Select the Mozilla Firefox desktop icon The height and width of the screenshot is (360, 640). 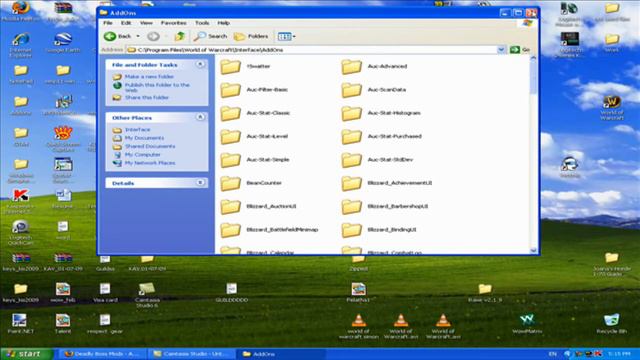point(20,11)
